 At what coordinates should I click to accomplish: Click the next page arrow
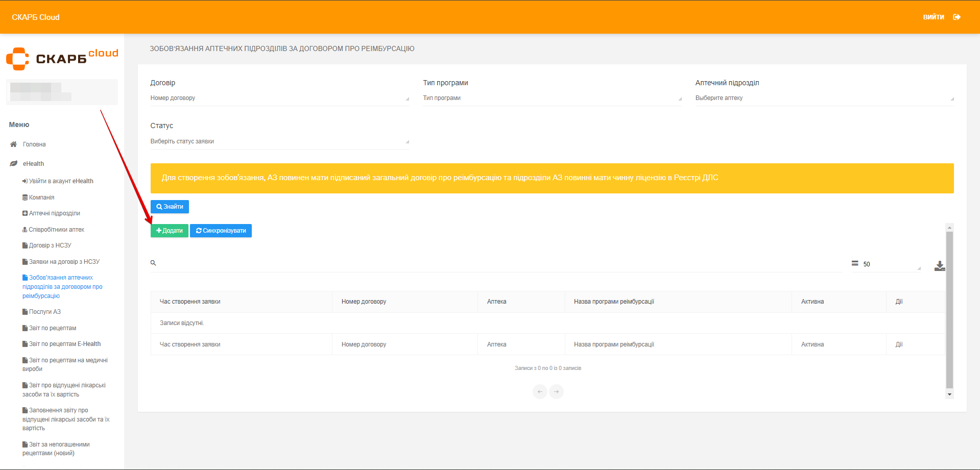coord(556,392)
